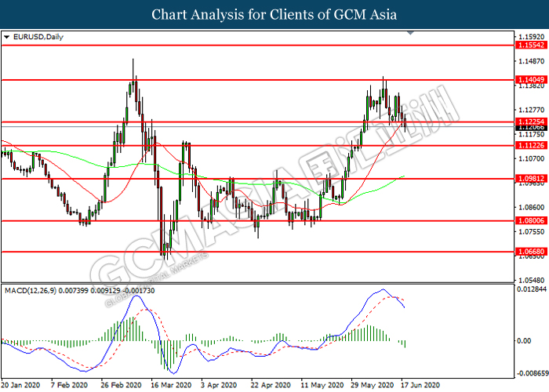The width and height of the screenshot is (549, 392).
Task: Click the MACD 0.00 scale value
Action: tap(524, 341)
